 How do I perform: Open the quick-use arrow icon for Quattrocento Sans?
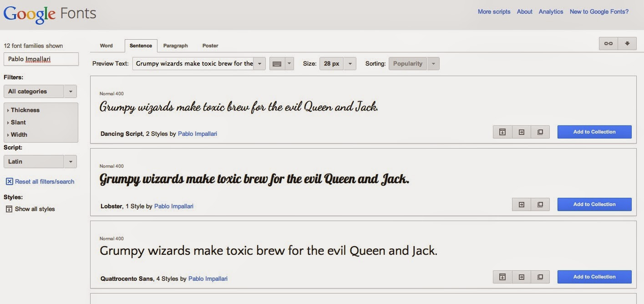(522, 277)
